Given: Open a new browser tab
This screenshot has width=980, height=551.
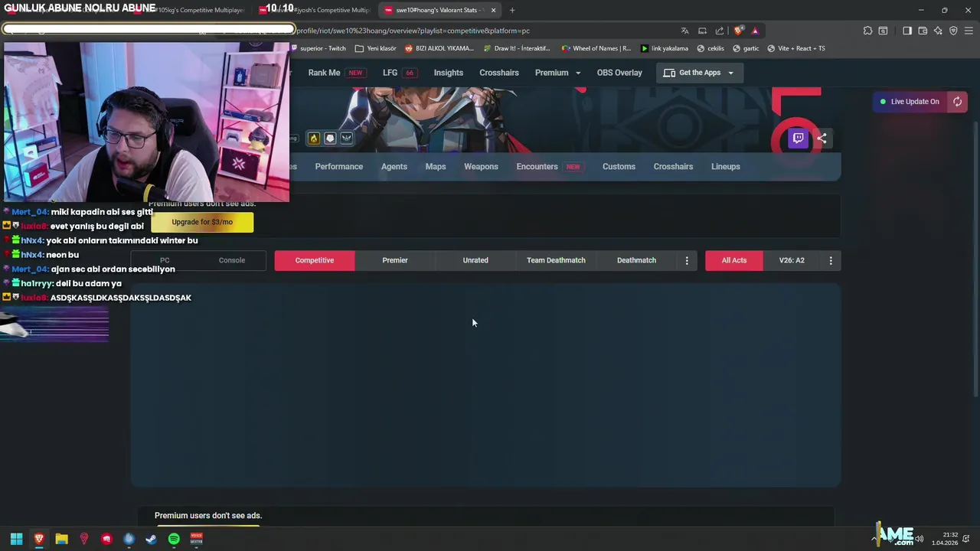Looking at the screenshot, I should click(512, 10).
